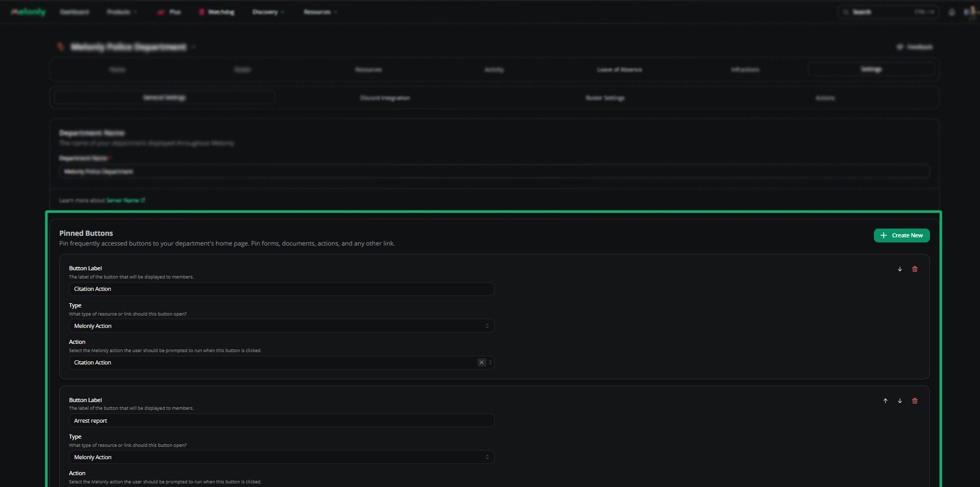The width and height of the screenshot is (980, 487).
Task: Select the General Settings sub-tab
Action: point(164,97)
